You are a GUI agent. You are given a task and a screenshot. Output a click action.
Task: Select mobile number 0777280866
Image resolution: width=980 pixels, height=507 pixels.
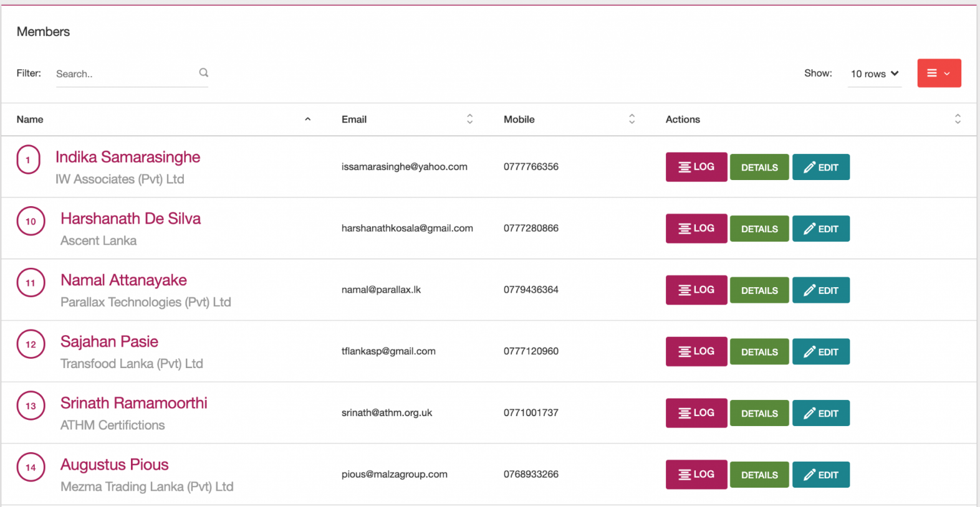coord(531,229)
